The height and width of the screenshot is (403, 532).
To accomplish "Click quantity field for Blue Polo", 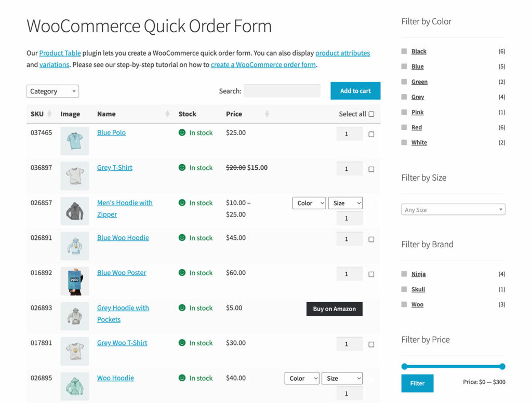I will point(350,133).
